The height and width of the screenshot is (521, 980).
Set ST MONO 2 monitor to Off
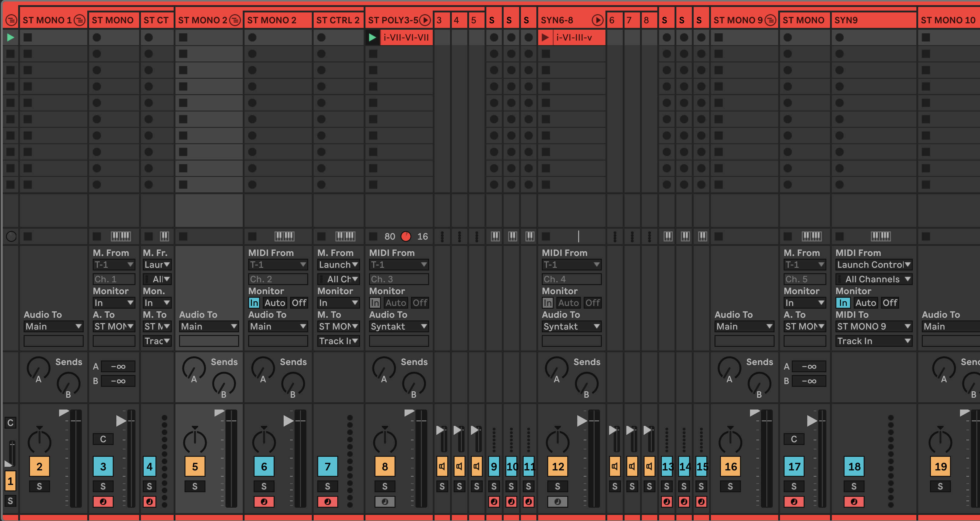299,303
